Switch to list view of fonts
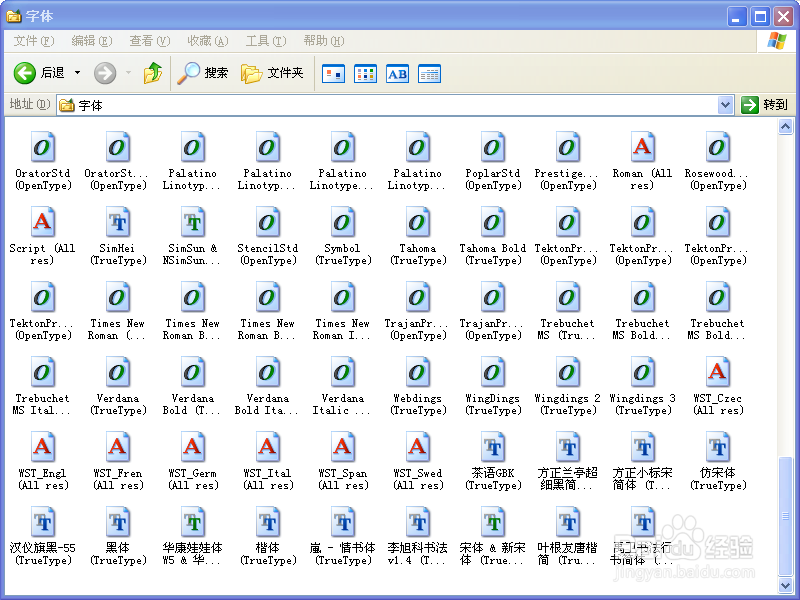Screen dimensions: 800x600 coord(365,74)
